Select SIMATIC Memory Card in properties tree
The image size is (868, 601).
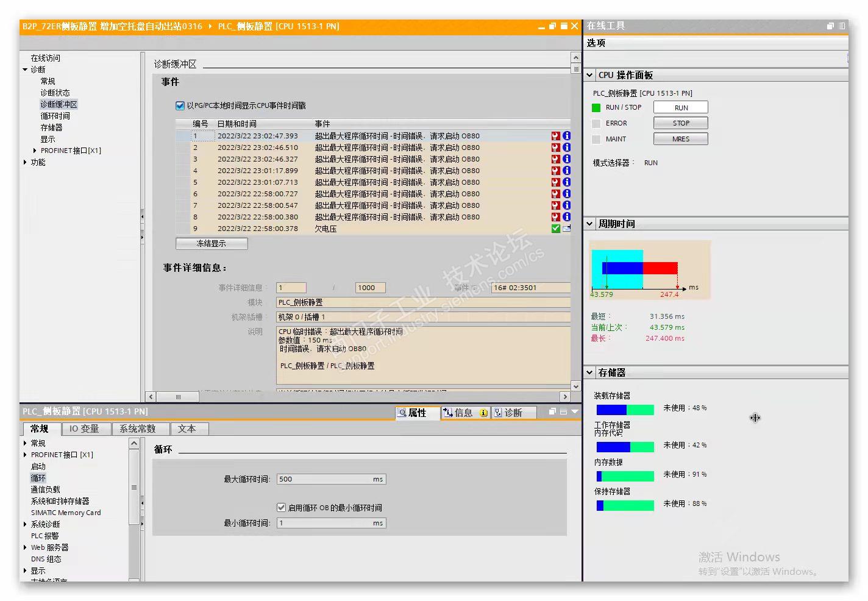pyautogui.click(x=66, y=513)
